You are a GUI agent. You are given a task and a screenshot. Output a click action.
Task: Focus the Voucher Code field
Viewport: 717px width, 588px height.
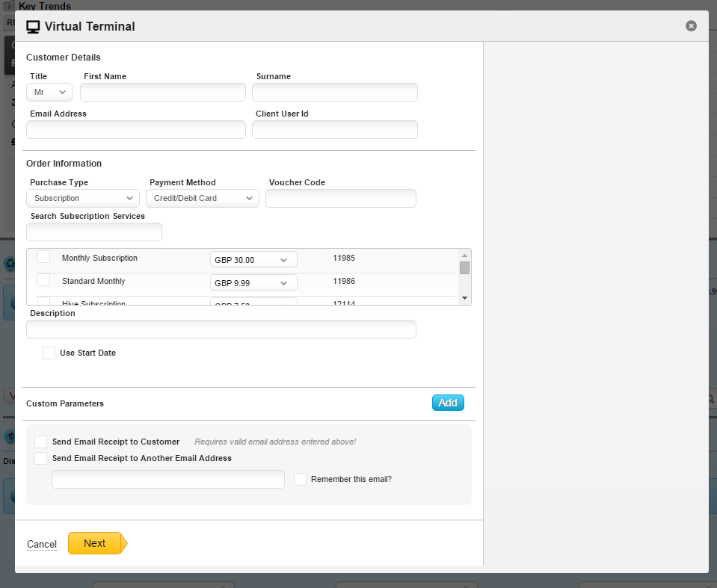(340, 198)
